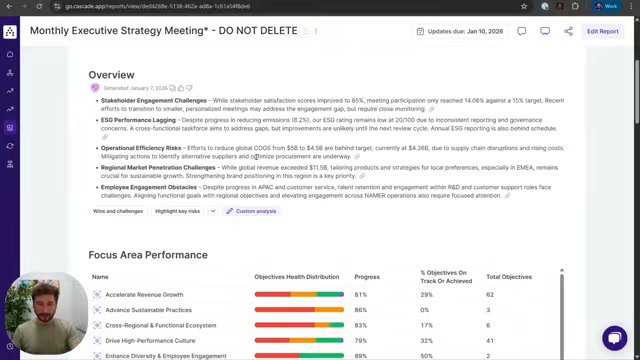
Task: Click the health bar for Drive High-Performance Culture
Action: (x=299, y=340)
